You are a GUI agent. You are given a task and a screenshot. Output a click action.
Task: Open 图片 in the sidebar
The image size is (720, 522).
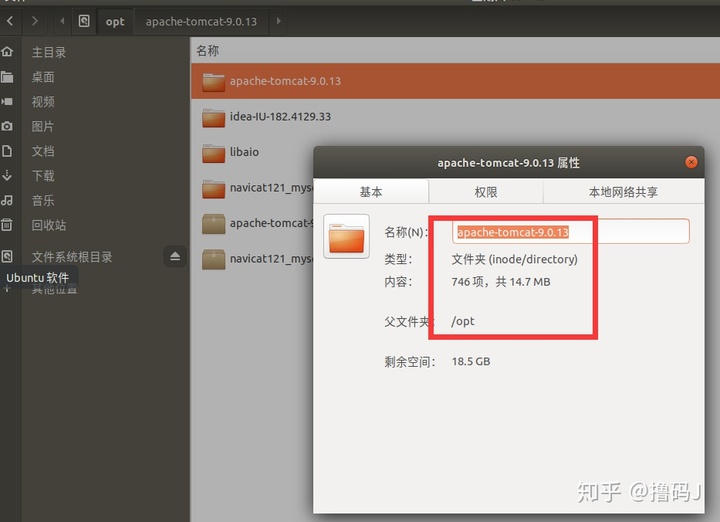click(43, 127)
